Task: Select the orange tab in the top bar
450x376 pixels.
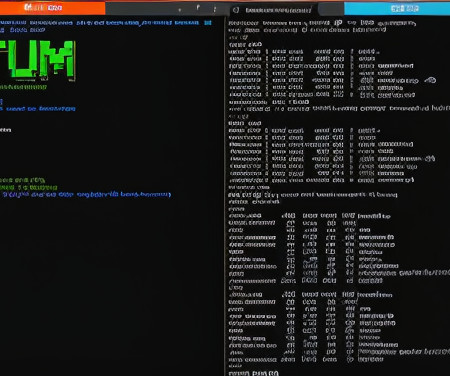Action: [x=52, y=8]
